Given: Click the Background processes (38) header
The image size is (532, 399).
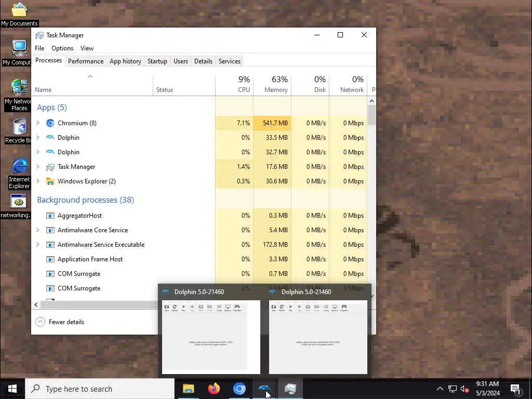Looking at the screenshot, I should tap(86, 200).
